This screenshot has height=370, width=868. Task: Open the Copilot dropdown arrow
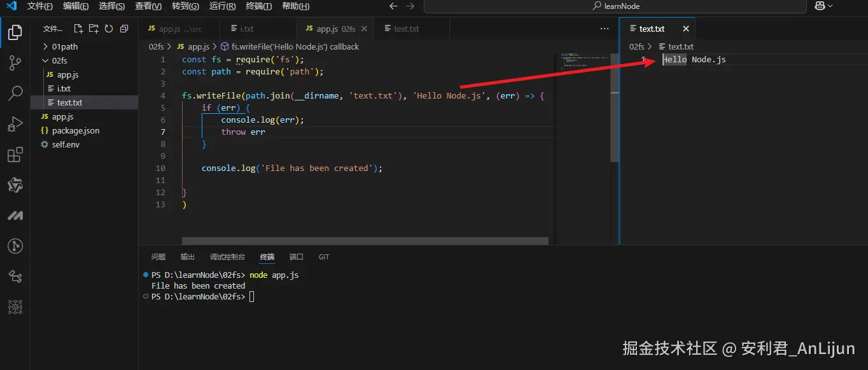(x=830, y=6)
